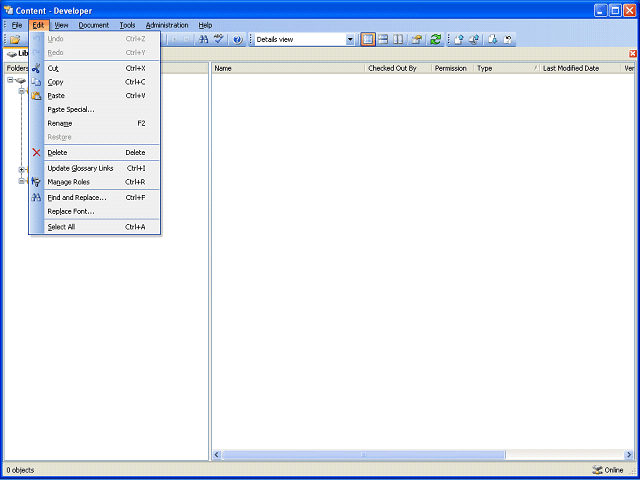Choose Cut from the Edit menu

[95, 69]
